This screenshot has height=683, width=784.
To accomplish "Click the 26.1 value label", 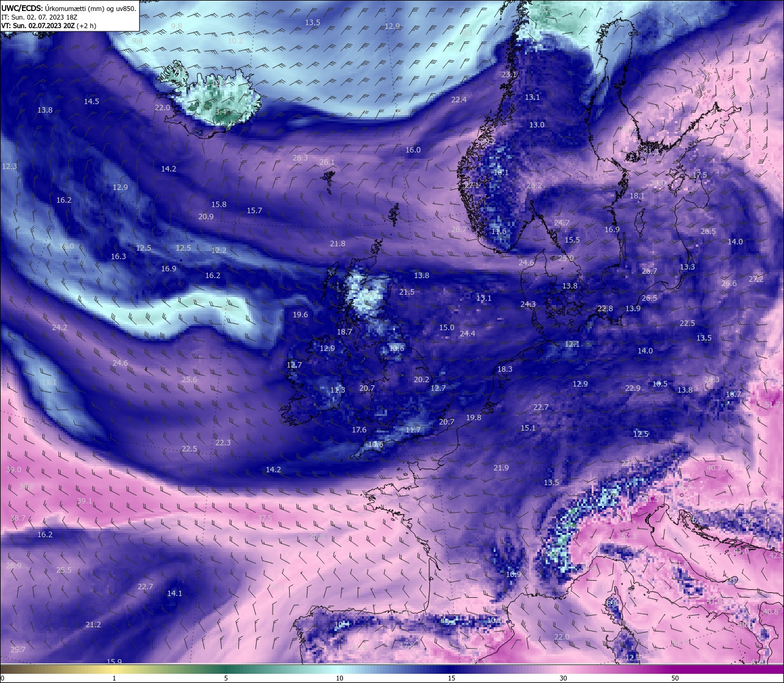I will click(x=327, y=162).
